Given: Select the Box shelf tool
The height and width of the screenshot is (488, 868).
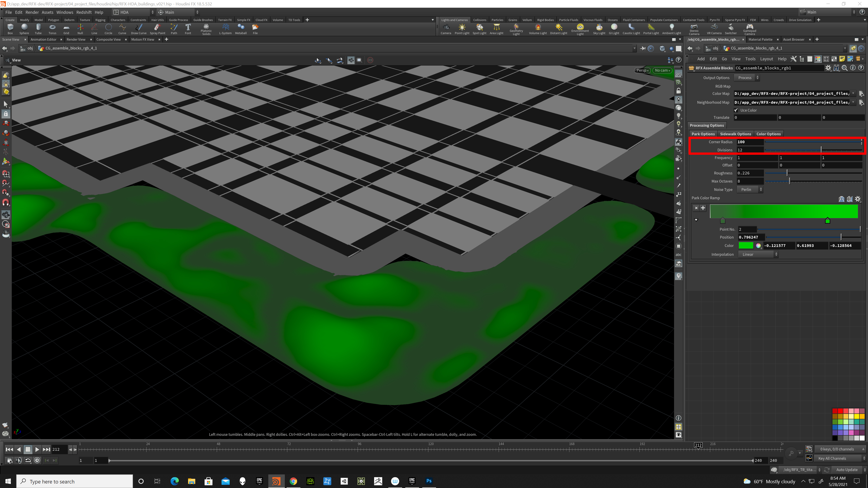Looking at the screenshot, I should [x=10, y=29].
